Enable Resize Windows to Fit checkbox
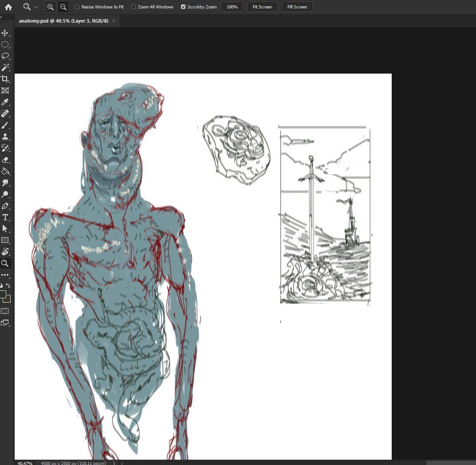Viewport: 476px width, 465px height. coord(77,7)
